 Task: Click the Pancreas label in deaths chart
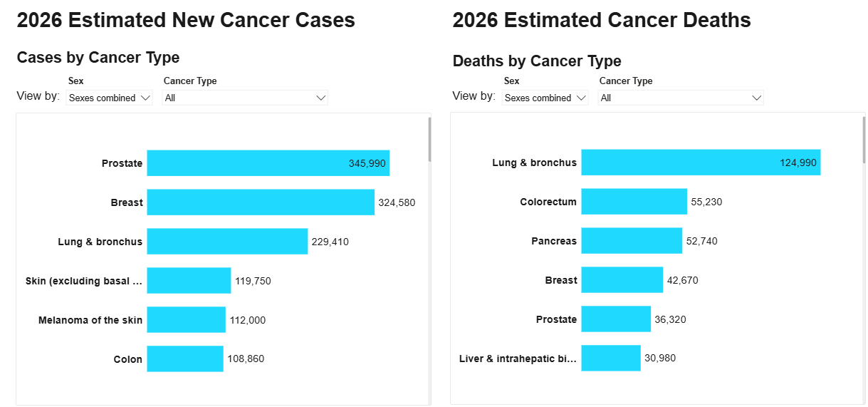[x=554, y=241]
